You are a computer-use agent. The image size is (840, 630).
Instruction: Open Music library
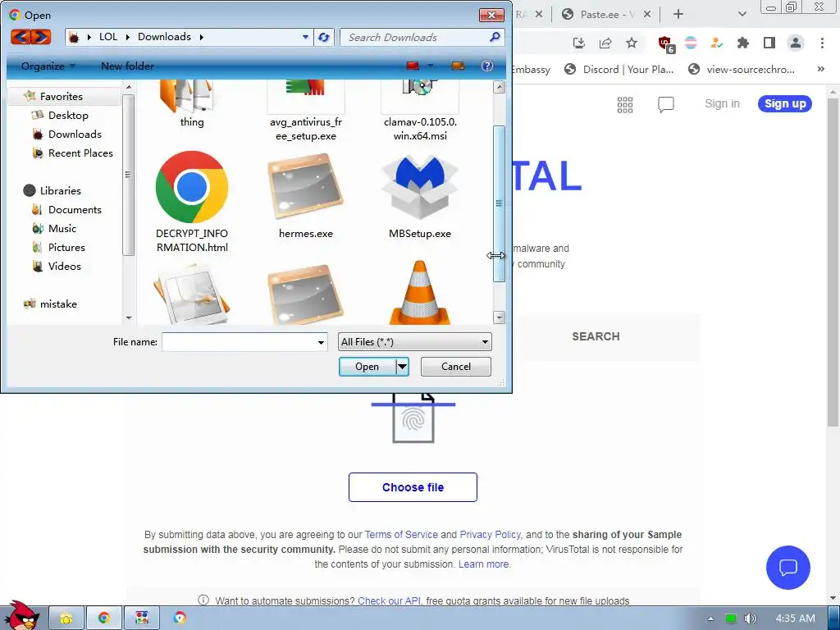[62, 228]
